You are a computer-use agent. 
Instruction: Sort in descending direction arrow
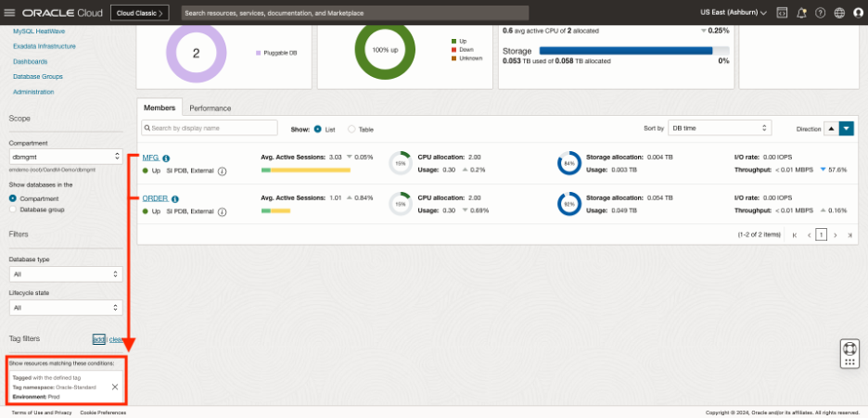[x=847, y=129]
